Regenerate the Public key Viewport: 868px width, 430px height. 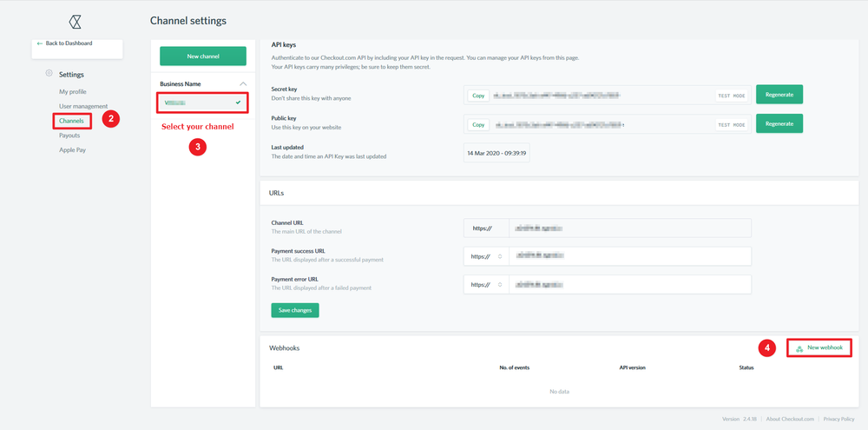(x=779, y=123)
